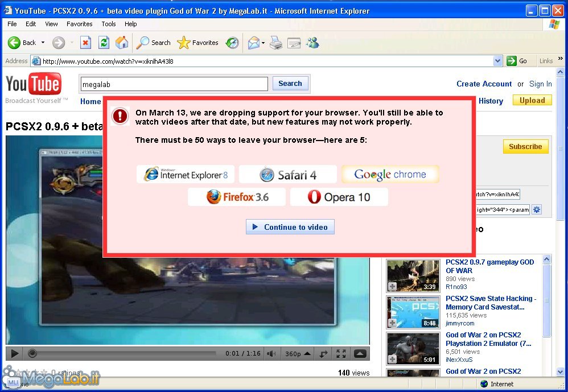Open the Edit menu
This screenshot has height=392, width=568.
point(31,24)
